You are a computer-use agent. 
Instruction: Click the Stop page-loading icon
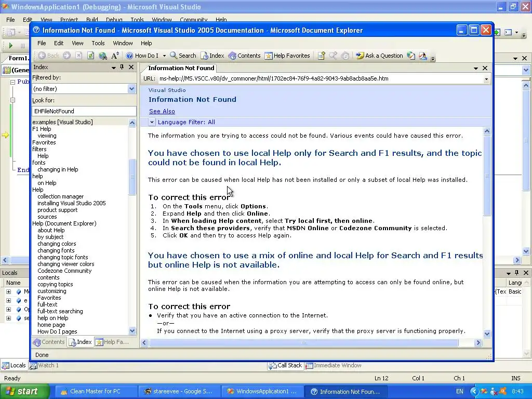(x=78, y=56)
